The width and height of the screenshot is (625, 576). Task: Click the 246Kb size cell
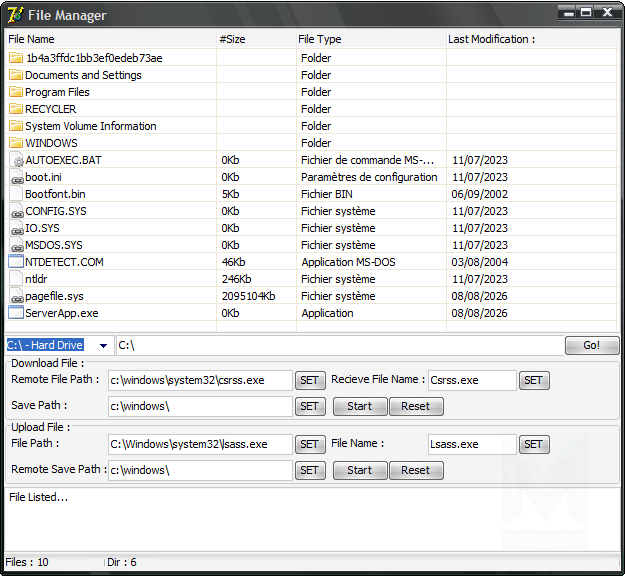(x=236, y=279)
